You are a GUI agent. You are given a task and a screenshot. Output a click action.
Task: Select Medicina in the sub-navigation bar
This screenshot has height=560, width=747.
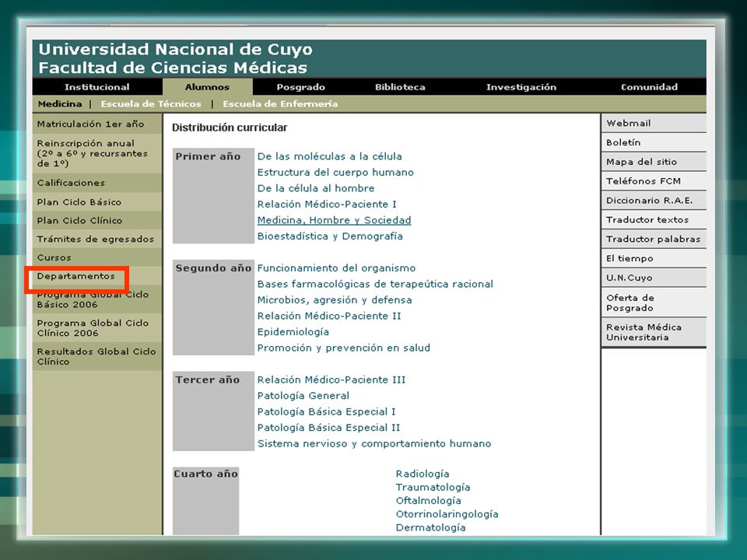click(60, 103)
